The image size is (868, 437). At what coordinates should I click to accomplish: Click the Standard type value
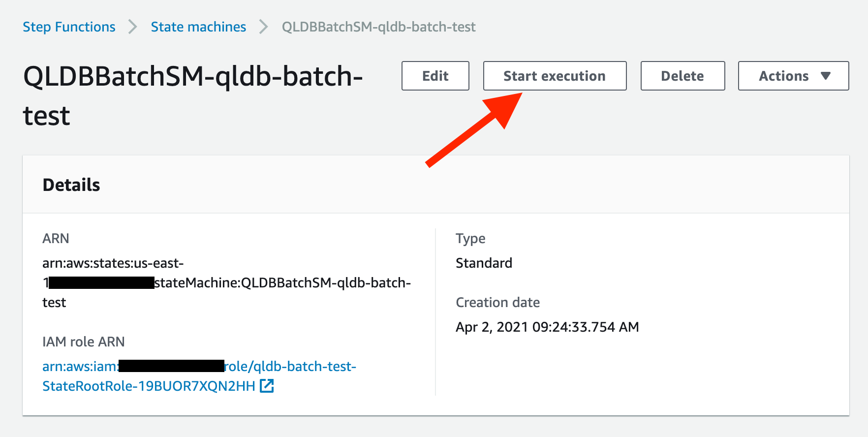[x=484, y=263]
